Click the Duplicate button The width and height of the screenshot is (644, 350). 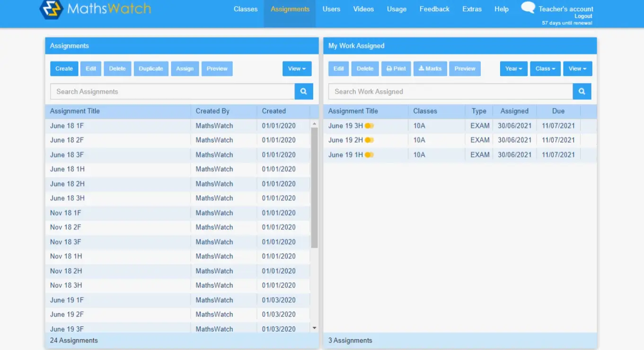coord(151,68)
